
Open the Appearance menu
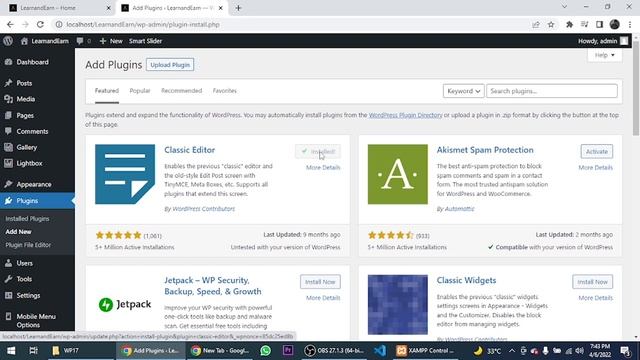(x=33, y=184)
